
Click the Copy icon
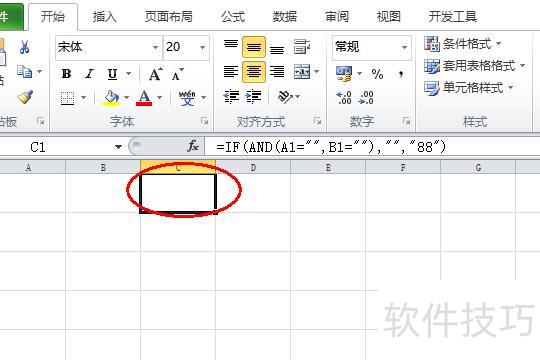tap(24, 72)
